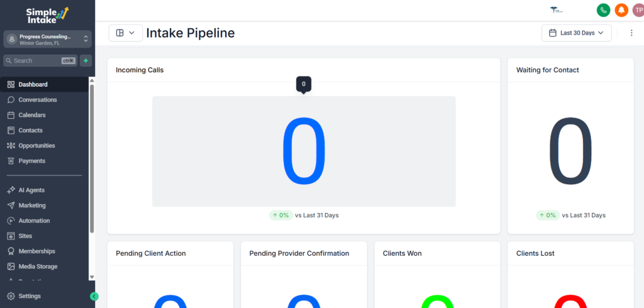Open AI Agents in the sidebar
The image size is (644, 308).
coord(31,190)
